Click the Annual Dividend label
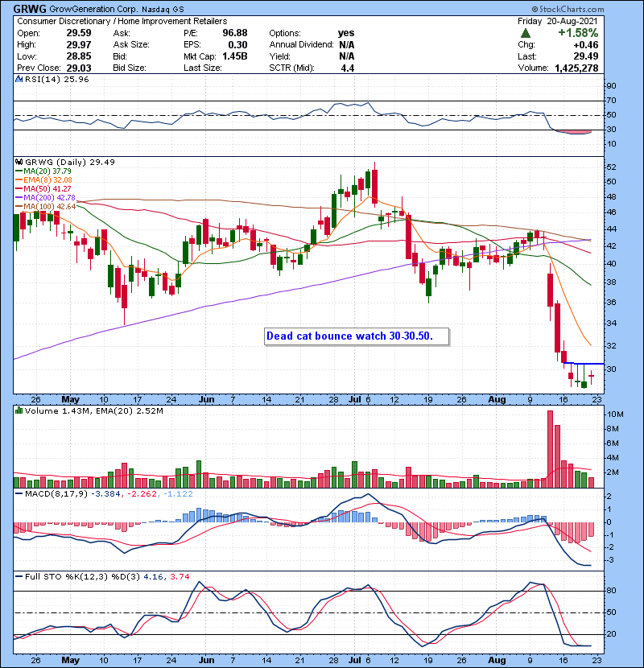644x668 pixels. click(x=301, y=45)
